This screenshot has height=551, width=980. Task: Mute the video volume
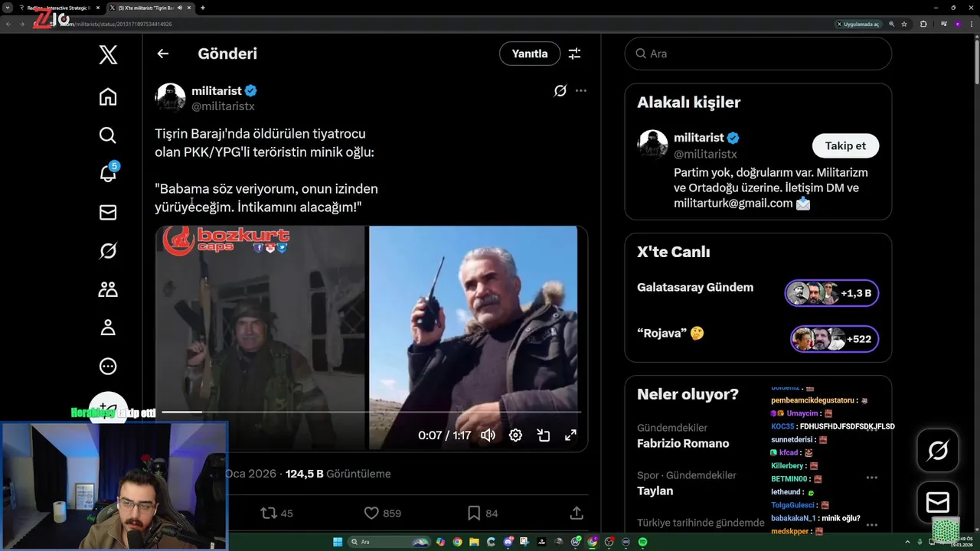488,435
